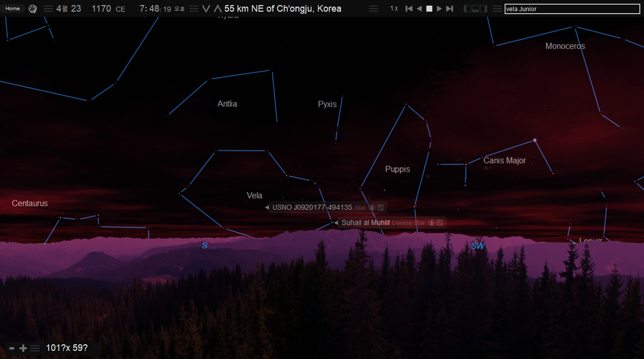
Task: Toggle the left side panel layout icon
Action: click(468, 9)
